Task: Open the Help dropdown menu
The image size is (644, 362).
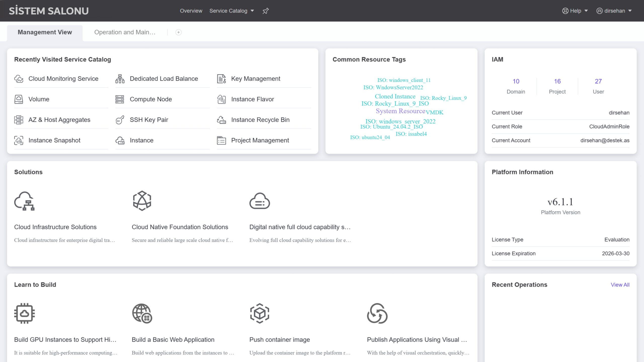Action: (x=575, y=11)
